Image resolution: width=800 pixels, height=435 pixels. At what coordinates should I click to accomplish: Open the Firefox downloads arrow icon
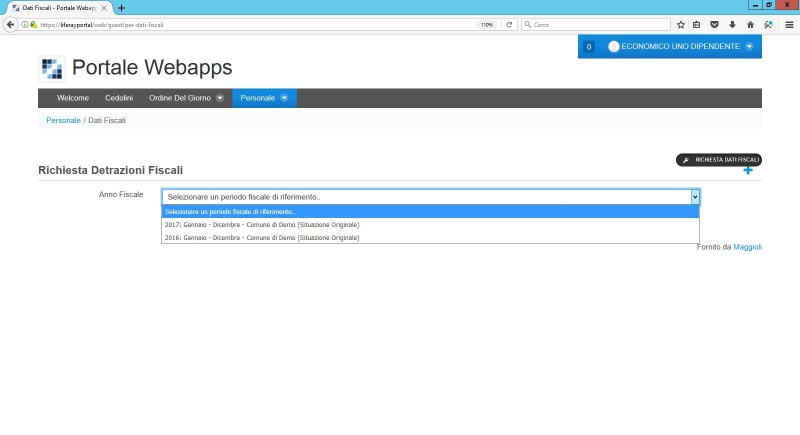coord(732,24)
